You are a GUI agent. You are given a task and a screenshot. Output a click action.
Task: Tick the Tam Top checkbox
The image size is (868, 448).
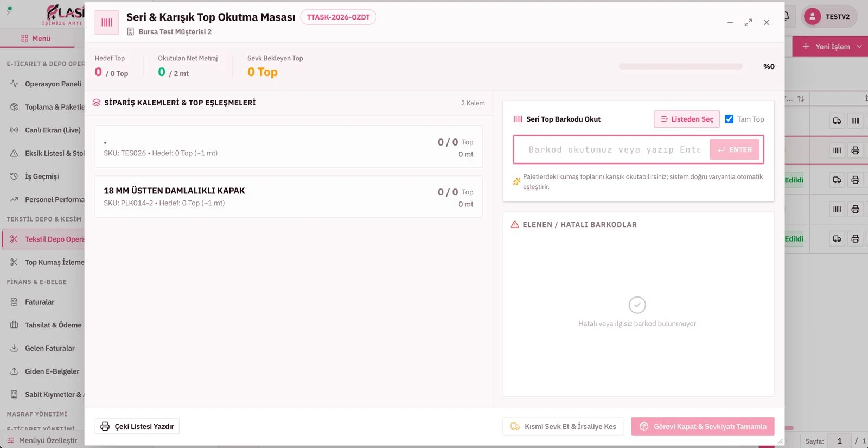(729, 119)
